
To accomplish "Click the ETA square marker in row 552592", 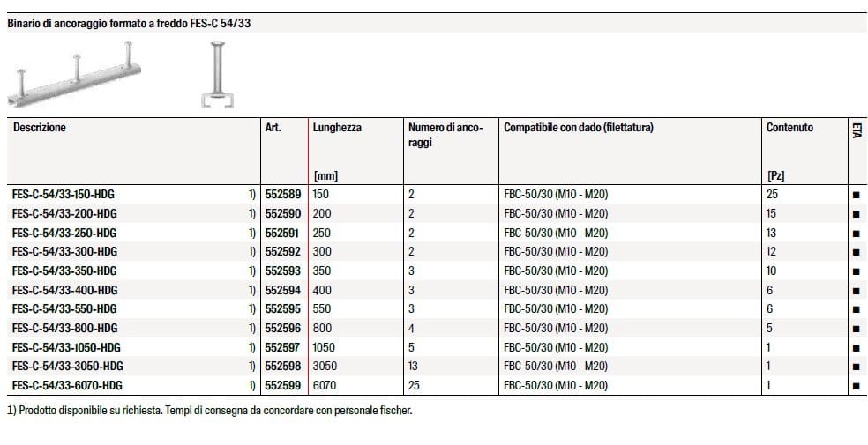I will [x=856, y=253].
